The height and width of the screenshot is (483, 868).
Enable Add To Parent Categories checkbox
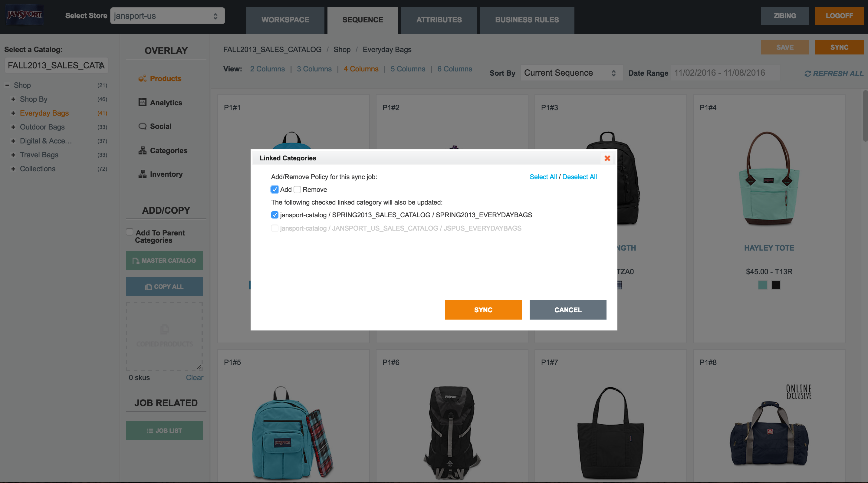(130, 232)
